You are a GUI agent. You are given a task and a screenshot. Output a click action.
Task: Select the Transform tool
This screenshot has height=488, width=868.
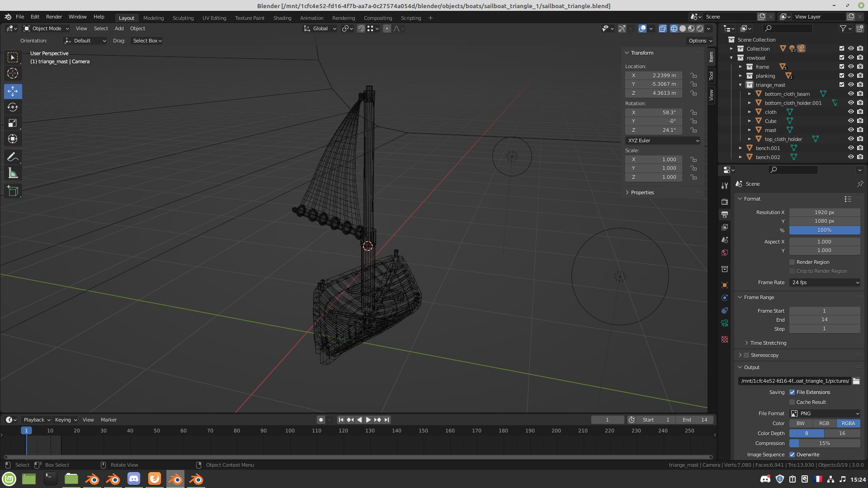[13, 139]
